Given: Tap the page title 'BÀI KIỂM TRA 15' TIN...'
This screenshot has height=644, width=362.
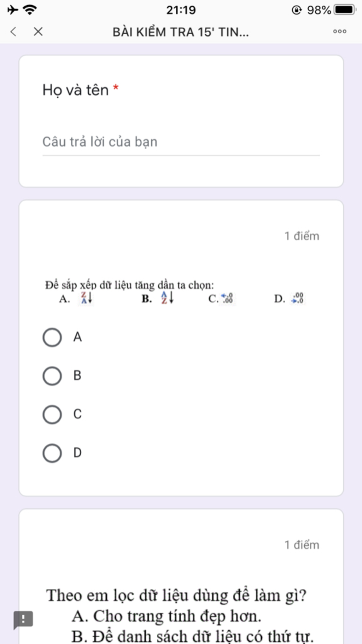Looking at the screenshot, I should tap(181, 32).
